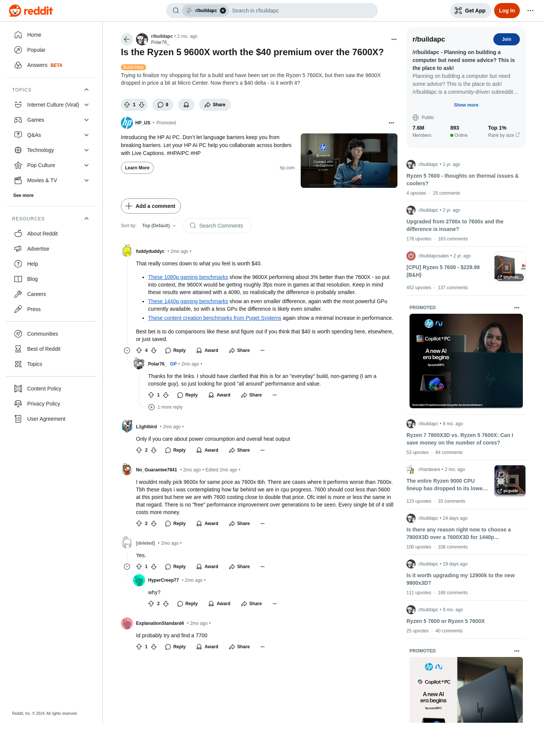Clear the r/buildapc search filter chip

coord(223,11)
